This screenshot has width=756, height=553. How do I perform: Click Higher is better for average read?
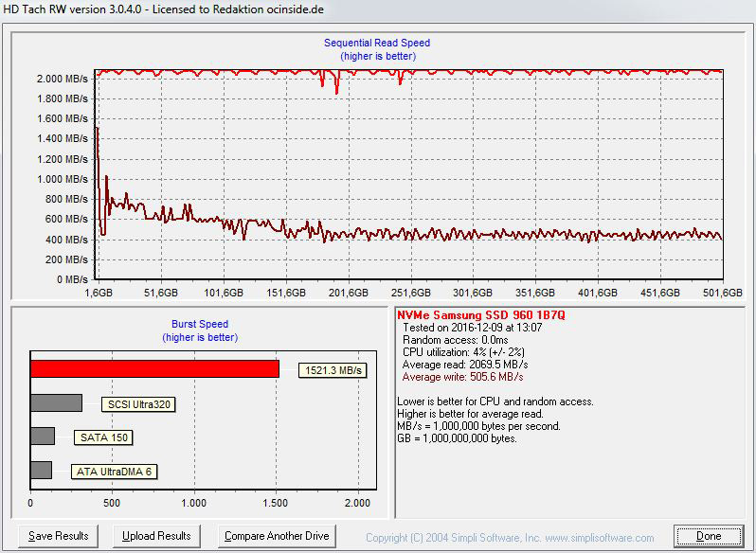(471, 414)
